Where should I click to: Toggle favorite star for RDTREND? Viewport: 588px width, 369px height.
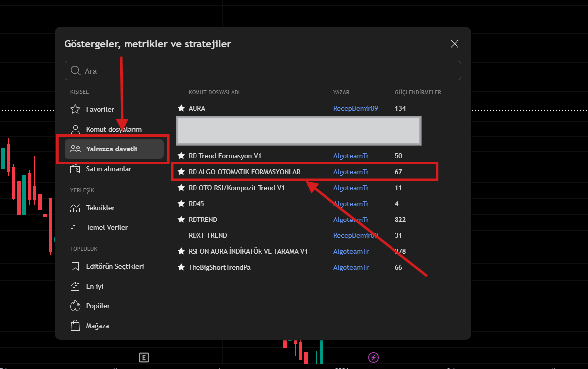[x=181, y=219]
